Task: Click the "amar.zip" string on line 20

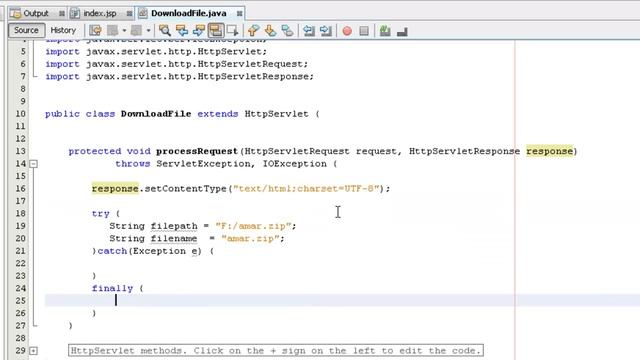Action: (250, 238)
